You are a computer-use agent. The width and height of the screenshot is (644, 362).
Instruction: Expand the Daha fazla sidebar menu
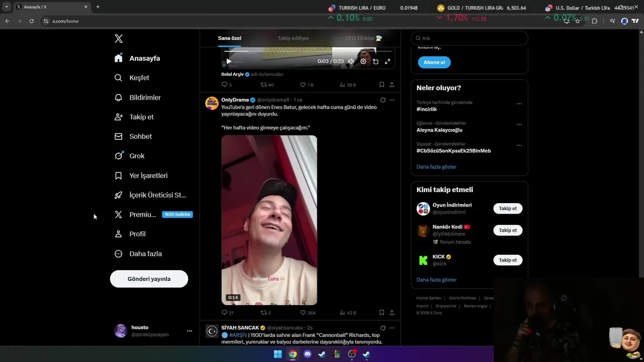pyautogui.click(x=138, y=254)
